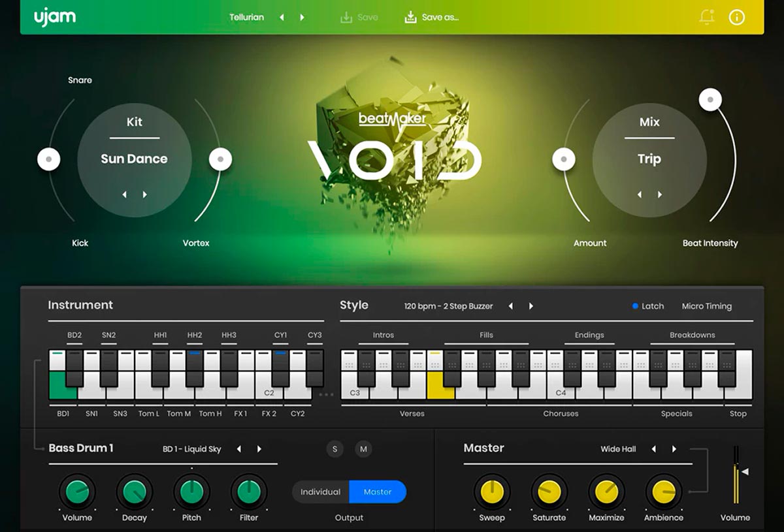Image resolution: width=784 pixels, height=532 pixels.
Task: Adjust the Beat Intensity slider handle
Action: [710, 100]
